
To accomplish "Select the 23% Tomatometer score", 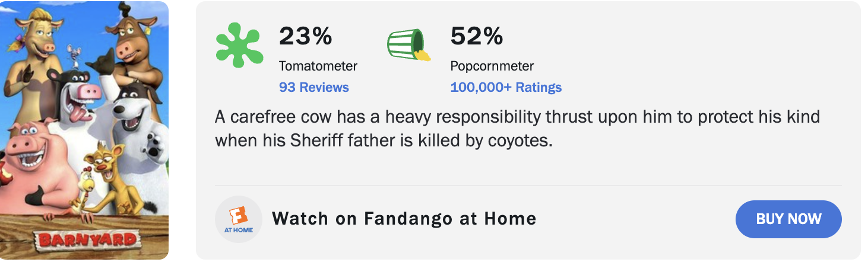I will tap(306, 36).
